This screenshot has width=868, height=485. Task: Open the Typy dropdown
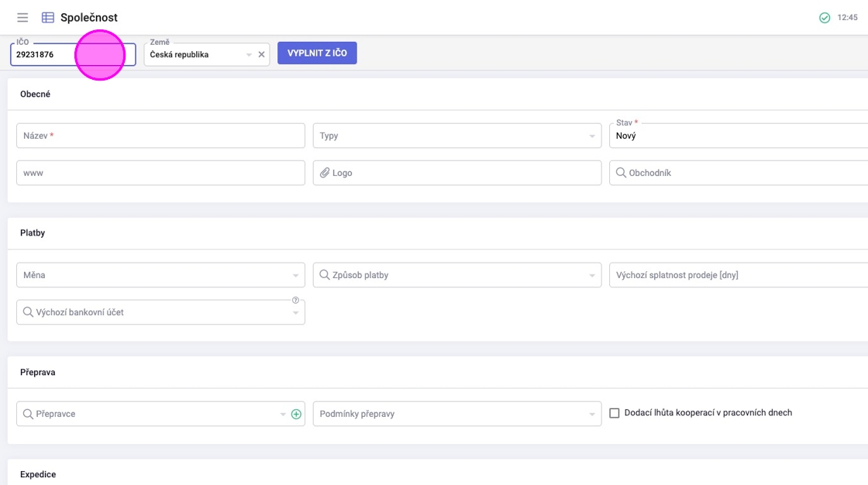[x=591, y=136]
